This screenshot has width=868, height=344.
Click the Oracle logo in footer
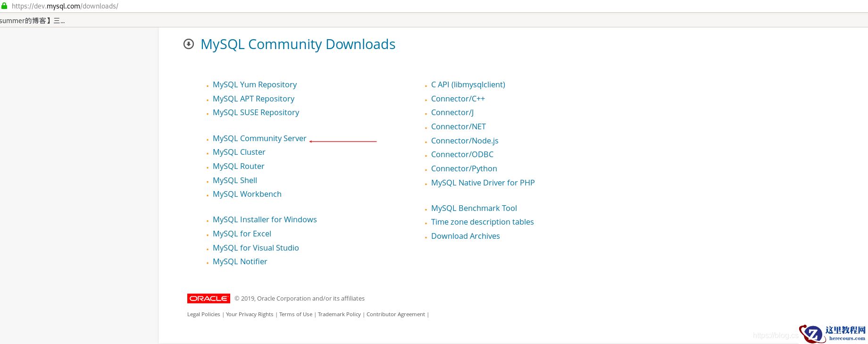209,298
